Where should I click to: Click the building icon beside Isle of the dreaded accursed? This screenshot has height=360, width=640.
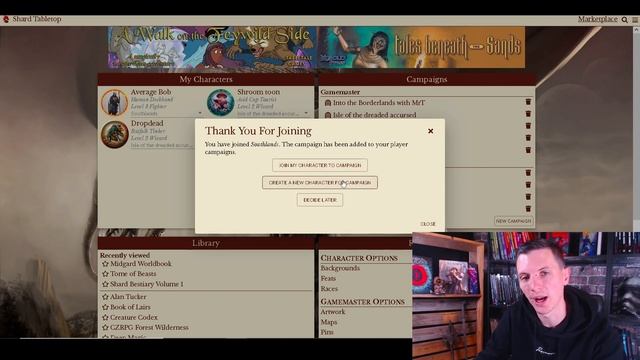[327, 115]
